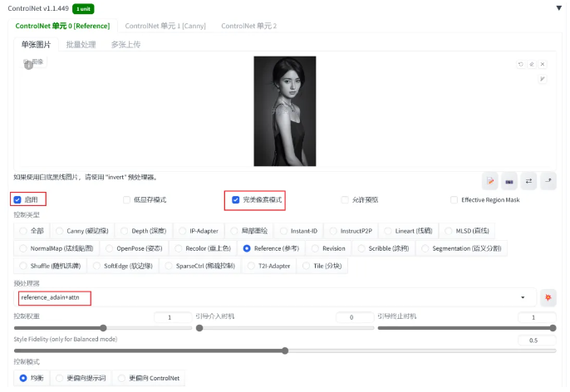The image size is (570, 392).
Task: Switch to 多张上传 tab
Action: coord(125,45)
